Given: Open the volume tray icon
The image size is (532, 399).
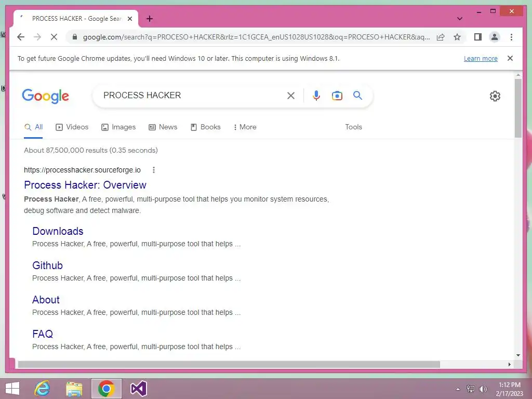Looking at the screenshot, I should click(x=483, y=389).
